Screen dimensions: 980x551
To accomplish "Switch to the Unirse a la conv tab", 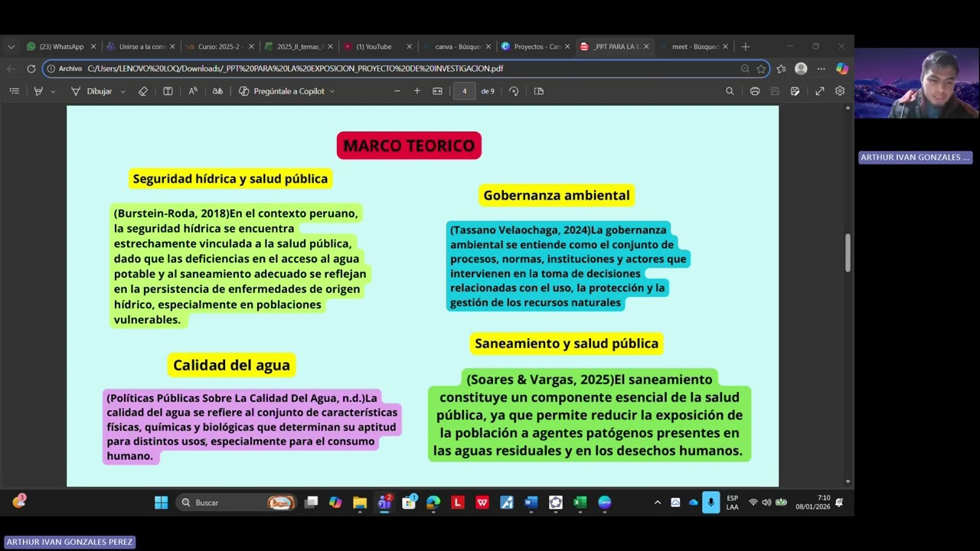I will (x=140, y=47).
